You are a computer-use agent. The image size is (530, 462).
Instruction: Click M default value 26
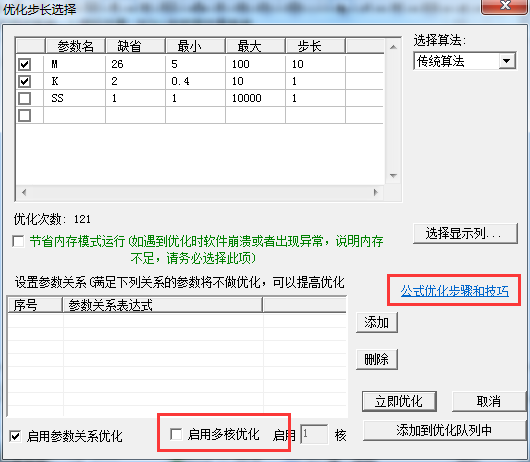[136, 64]
